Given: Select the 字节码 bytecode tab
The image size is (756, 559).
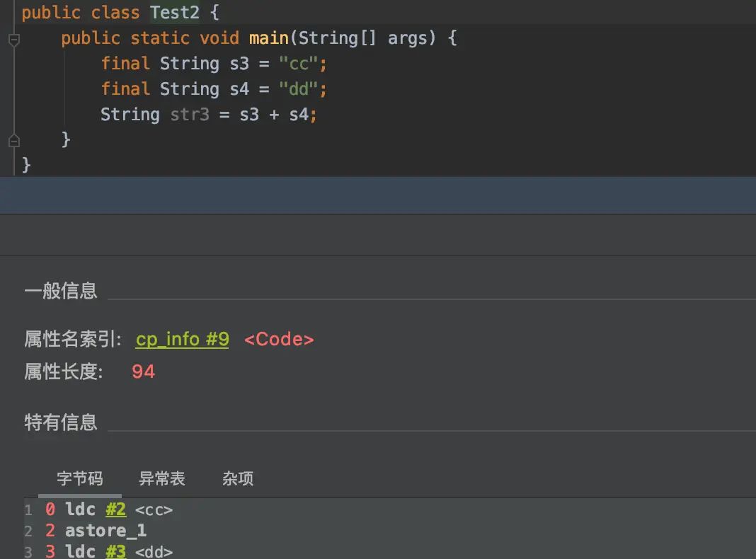Looking at the screenshot, I should (79, 479).
